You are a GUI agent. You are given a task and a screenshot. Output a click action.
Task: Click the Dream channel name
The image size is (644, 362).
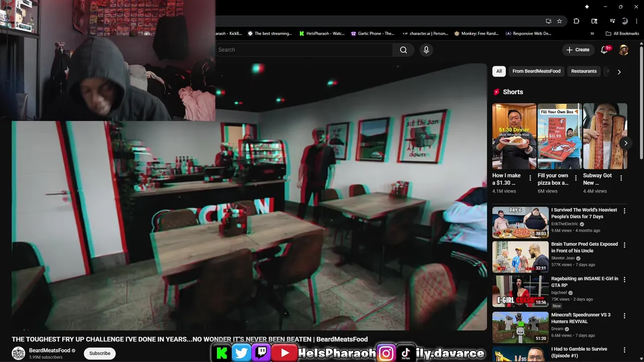557,329
